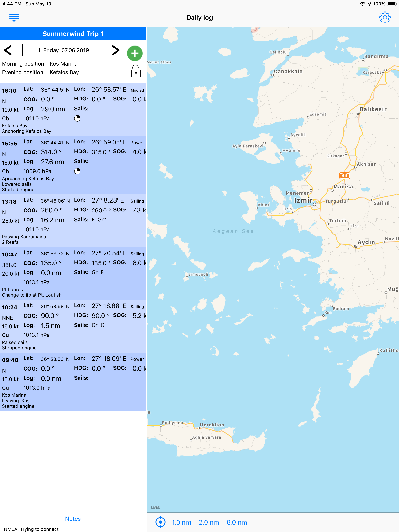
Task: Add new log entry with green plus
Action: pyautogui.click(x=134, y=53)
